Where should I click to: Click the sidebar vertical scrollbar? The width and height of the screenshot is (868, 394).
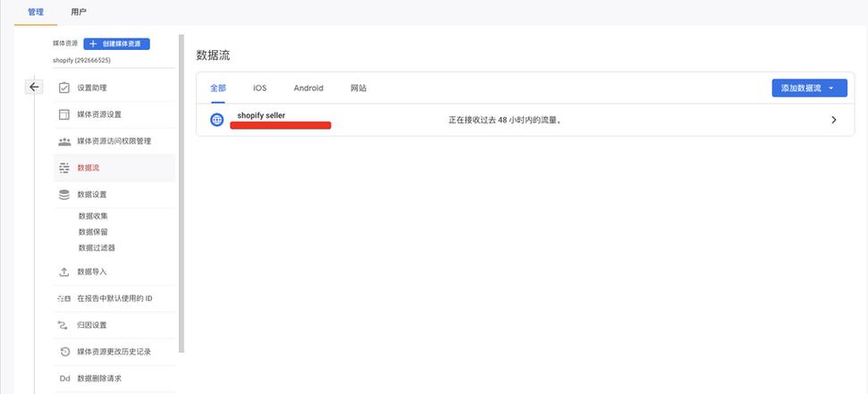click(181, 194)
